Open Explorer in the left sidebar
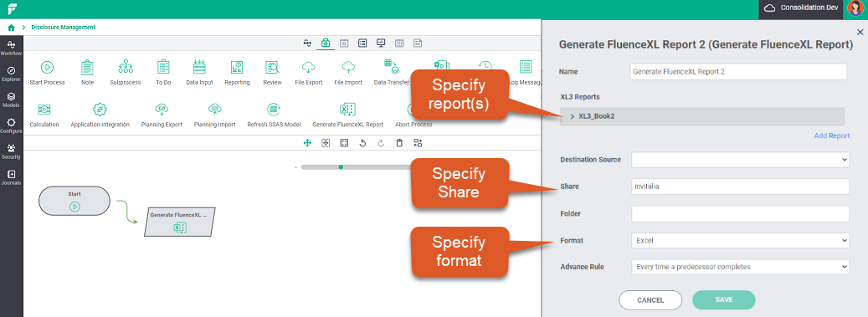The image size is (868, 317). pyautogui.click(x=11, y=74)
